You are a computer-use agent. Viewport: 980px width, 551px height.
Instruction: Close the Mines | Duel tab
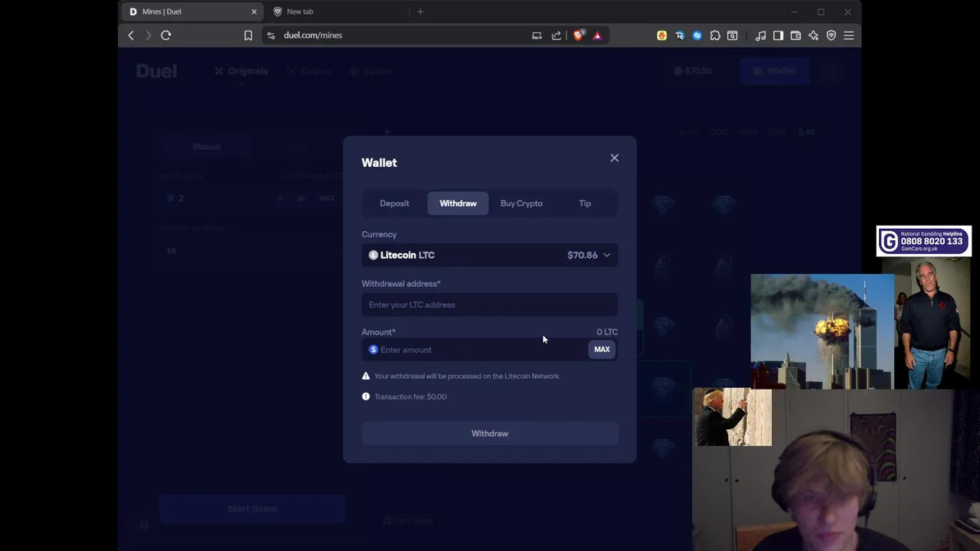point(254,11)
